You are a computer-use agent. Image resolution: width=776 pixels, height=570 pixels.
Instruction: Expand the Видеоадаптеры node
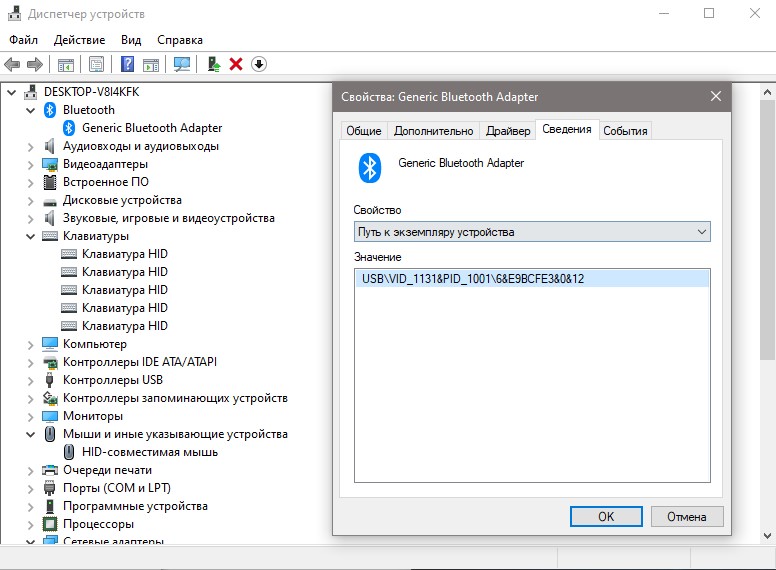point(31,165)
